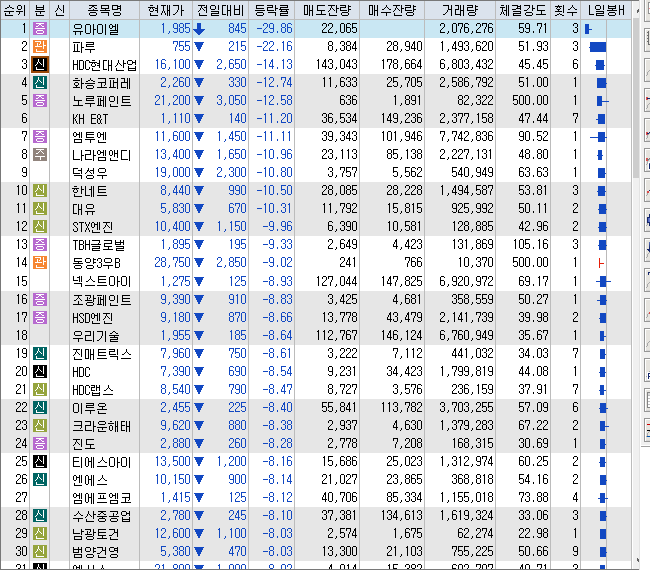The image size is (650, 570).
Task: Click the teal 신 badge beside 이루온
Action: pos(40,407)
